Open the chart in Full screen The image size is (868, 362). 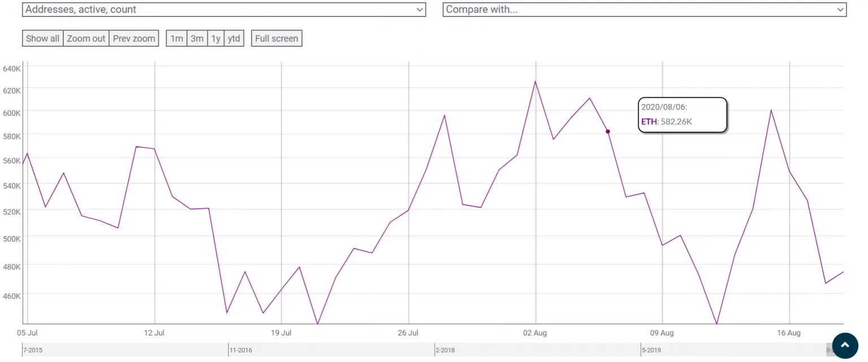tap(276, 38)
